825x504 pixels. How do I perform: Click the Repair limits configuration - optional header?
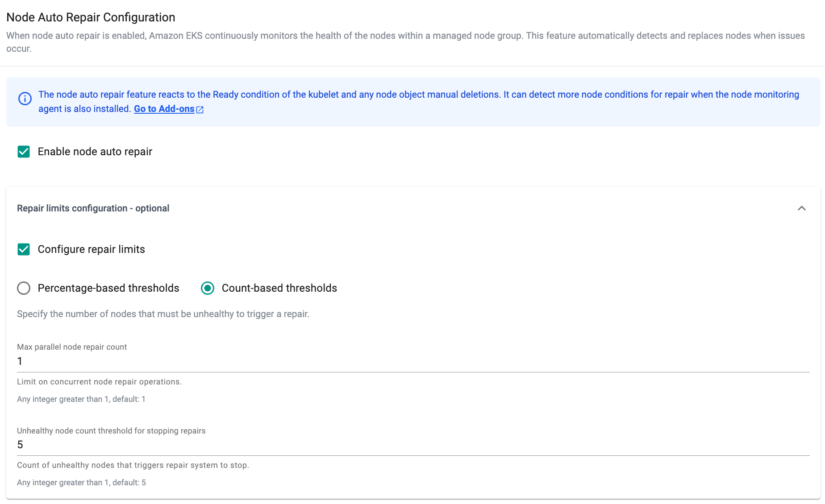(x=93, y=208)
